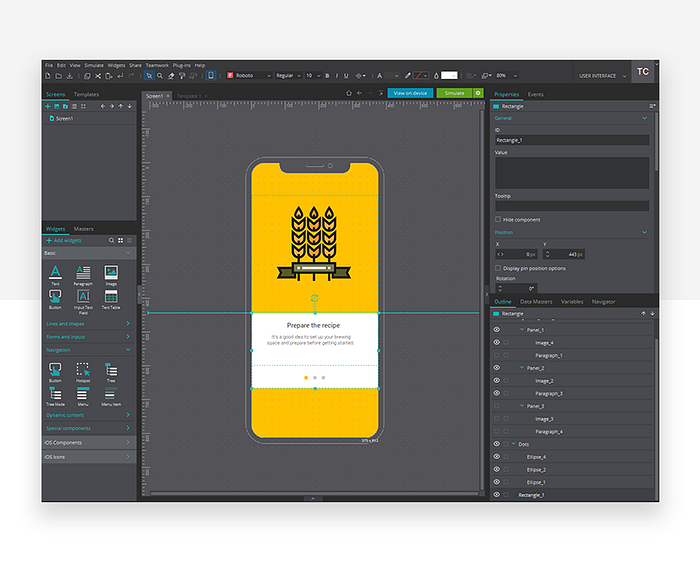
Task: Click the View on device button
Action: [410, 93]
